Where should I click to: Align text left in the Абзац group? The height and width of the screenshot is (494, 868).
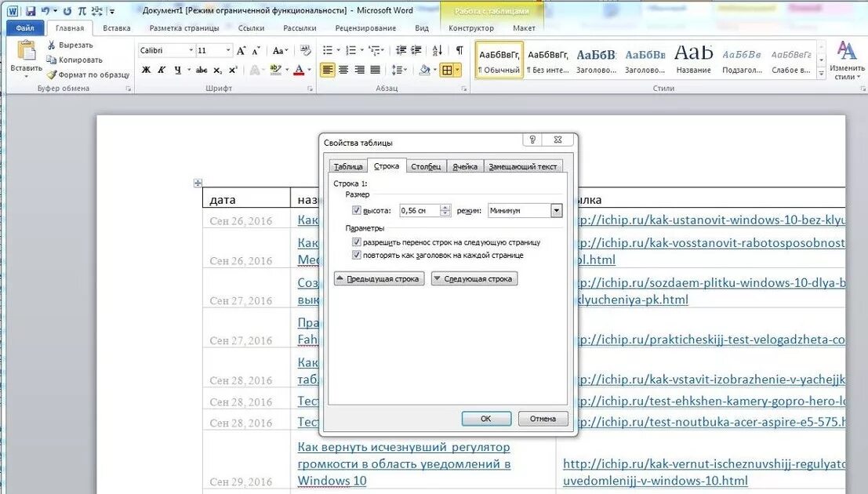[327, 70]
